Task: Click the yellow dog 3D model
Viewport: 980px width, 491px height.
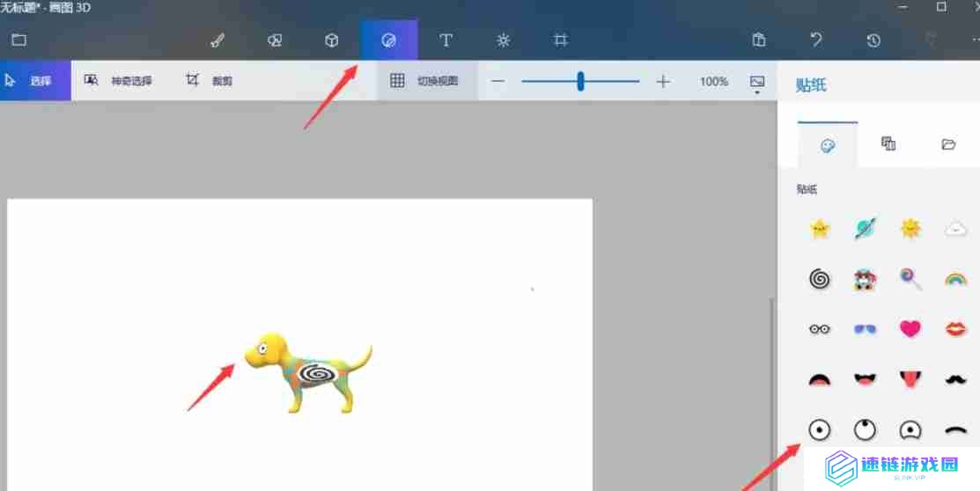Action: (308, 373)
